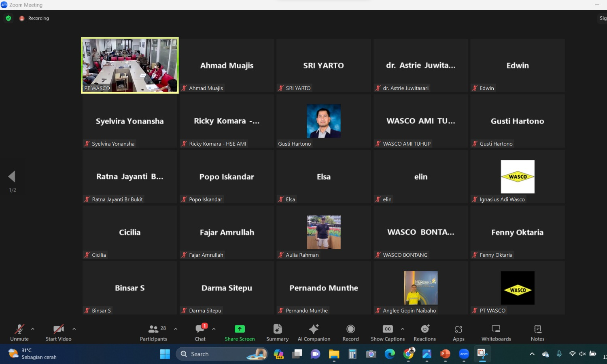This screenshot has width=607, height=364.
Task: Open the Reactions menu
Action: (425, 332)
